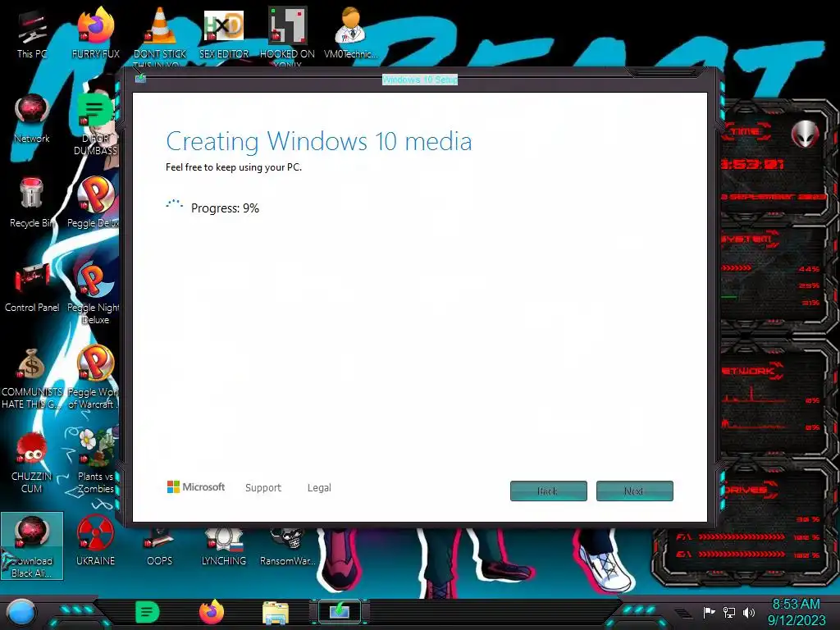Screen dimensions: 840x630
Task: Launch the Peggle World of Warcraft shortcut
Action: 94,378
